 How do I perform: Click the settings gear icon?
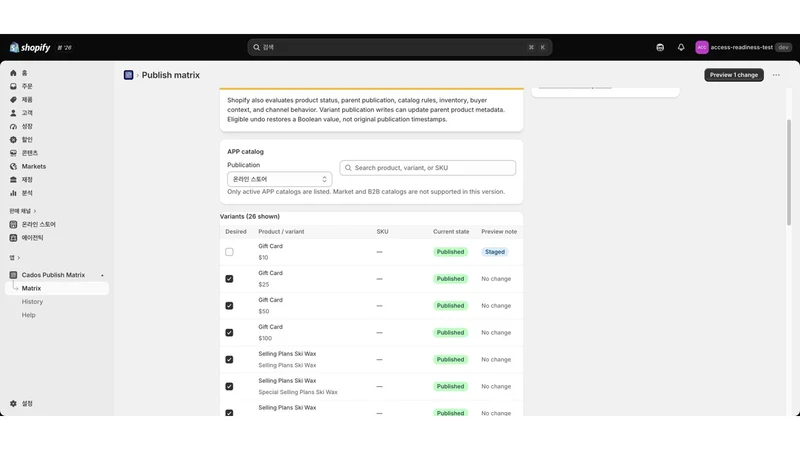[x=13, y=404]
